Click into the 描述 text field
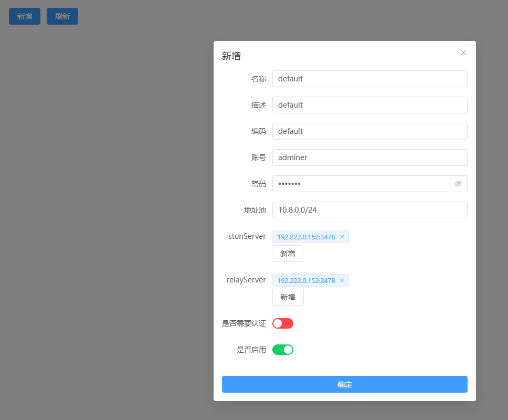This screenshot has width=508, height=420. point(369,105)
